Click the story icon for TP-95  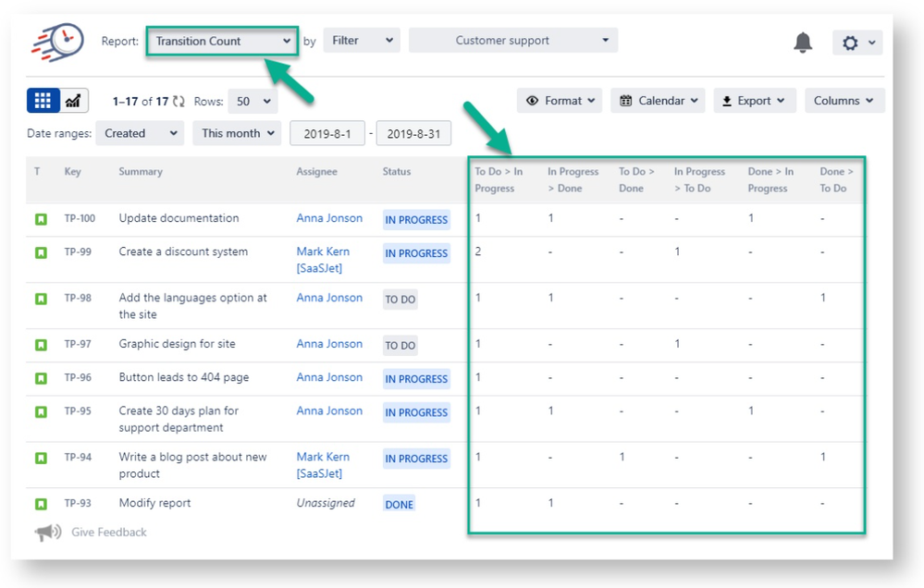click(x=41, y=411)
